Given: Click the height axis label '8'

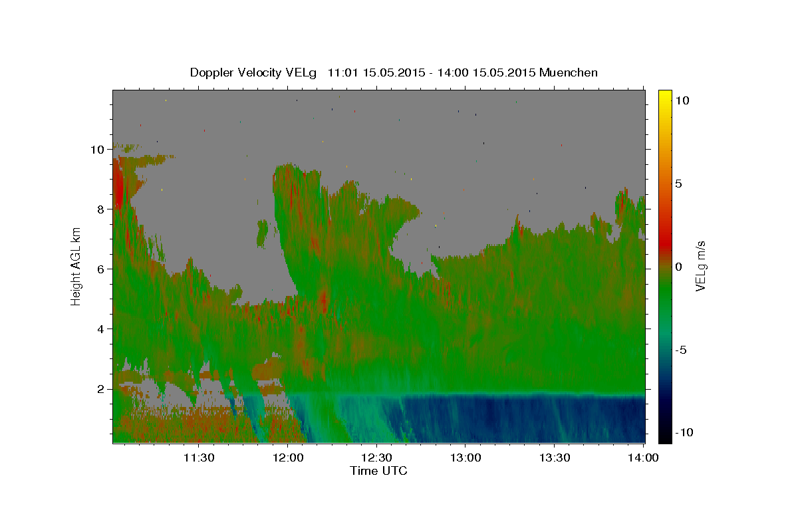Looking at the screenshot, I should [100, 209].
